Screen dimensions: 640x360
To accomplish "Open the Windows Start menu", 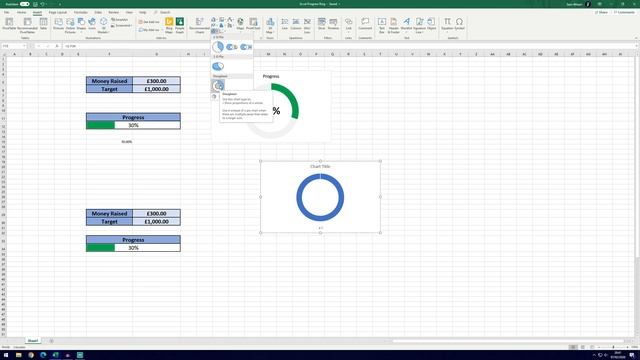I will pyautogui.click(x=6, y=355).
